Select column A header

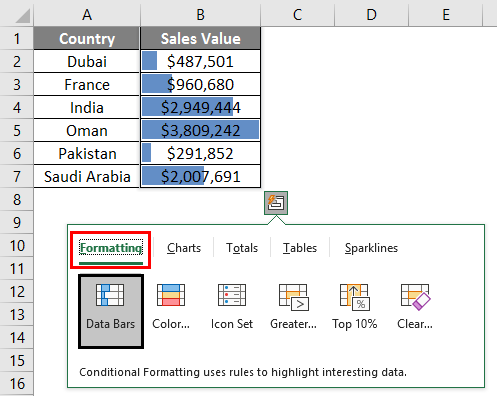87,14
